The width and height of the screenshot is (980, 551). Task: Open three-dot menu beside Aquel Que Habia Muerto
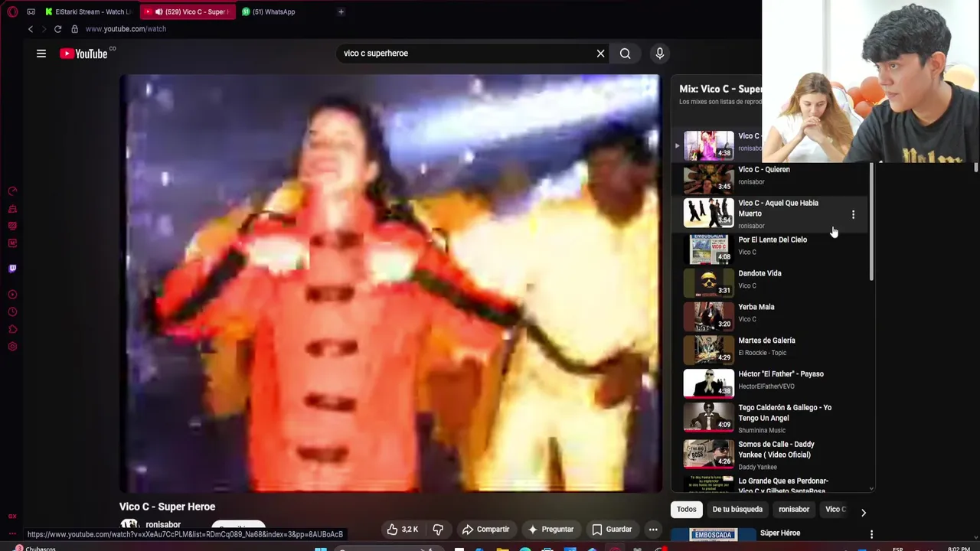tap(853, 215)
